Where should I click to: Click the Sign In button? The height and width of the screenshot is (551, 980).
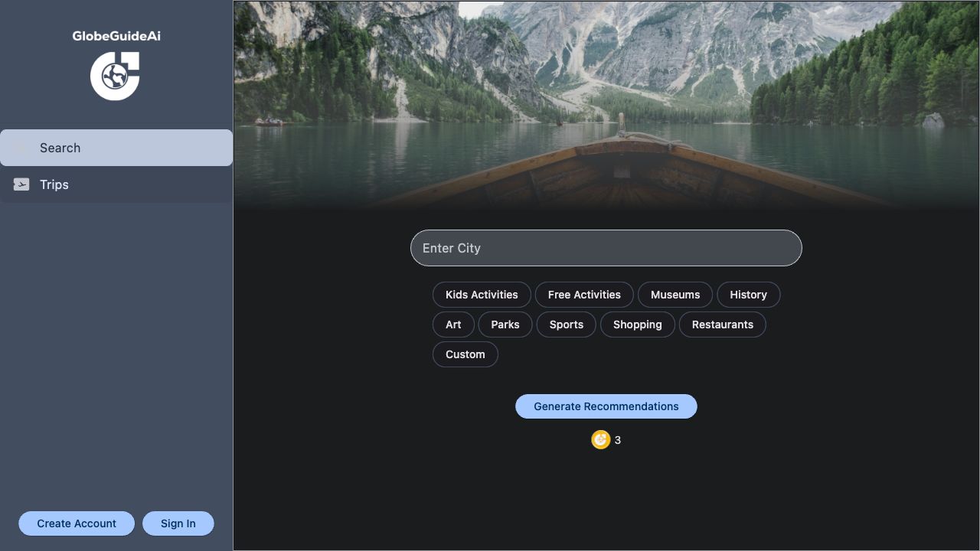(x=178, y=523)
